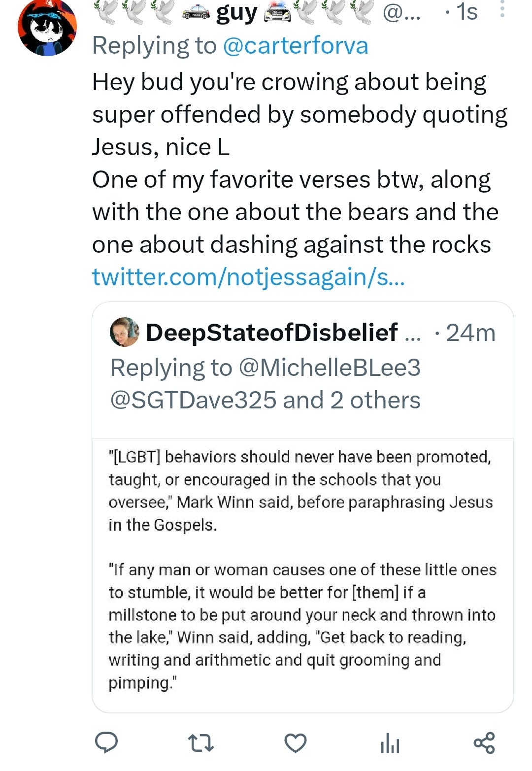Tap the 'guy' display name
The image size is (532, 771).
(236, 12)
